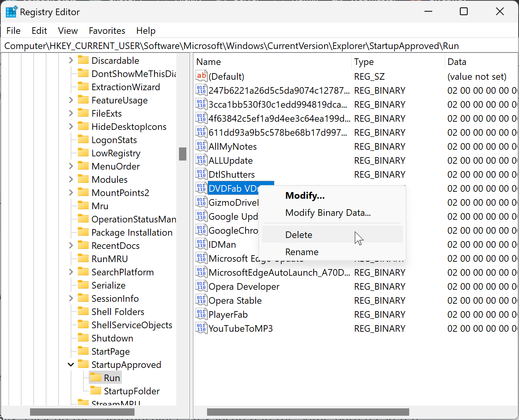The image size is (519, 420).
Task: Open the View menu
Action: pos(68,31)
